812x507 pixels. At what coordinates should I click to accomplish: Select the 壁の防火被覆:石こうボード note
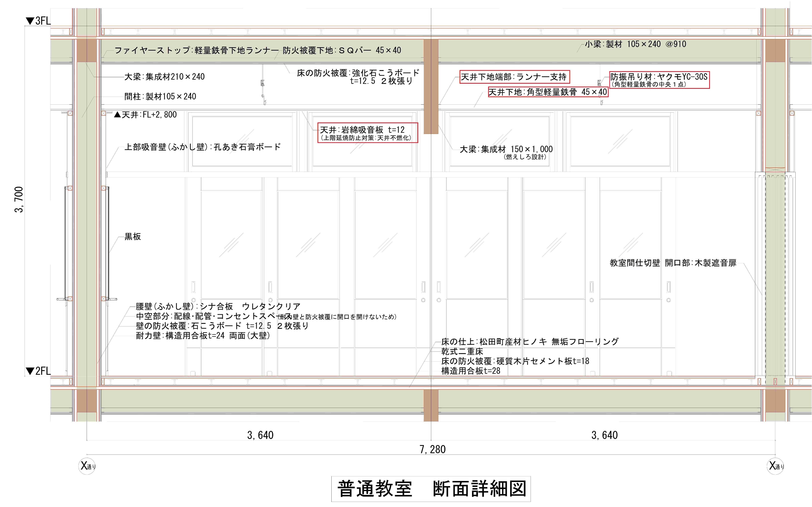(x=222, y=326)
